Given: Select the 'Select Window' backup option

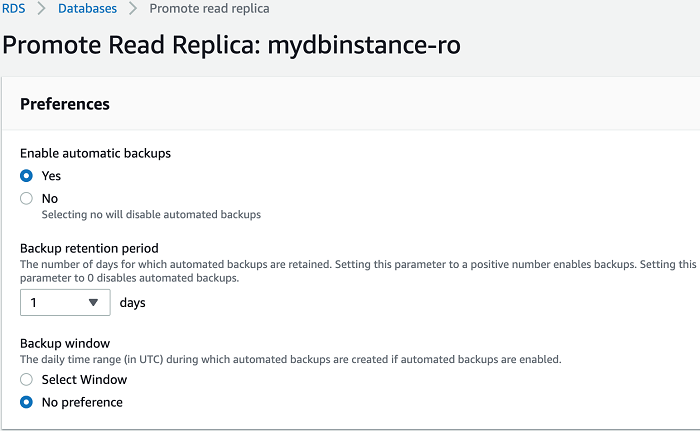Looking at the screenshot, I should pos(27,380).
